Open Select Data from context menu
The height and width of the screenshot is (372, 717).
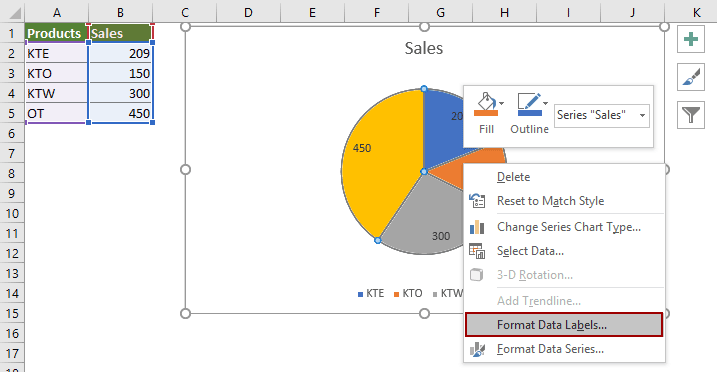tap(564, 251)
